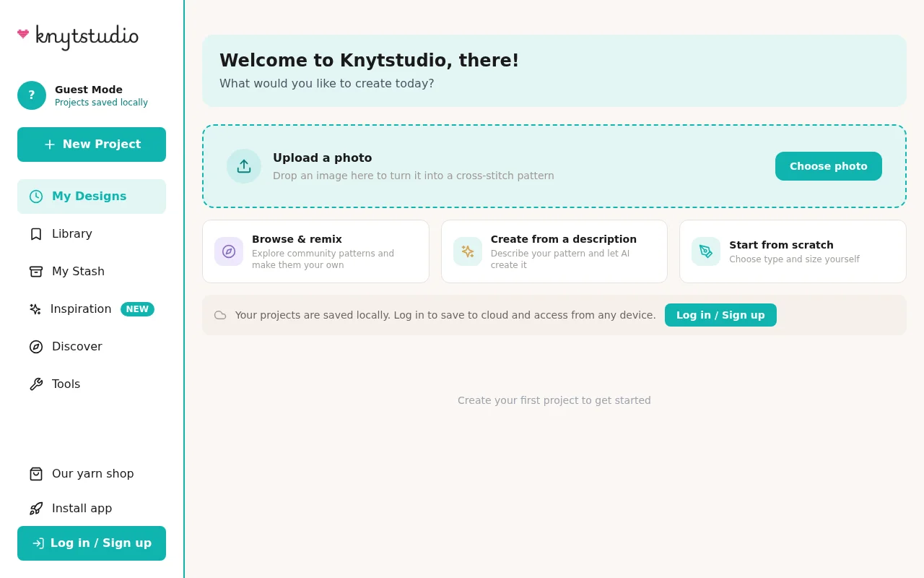924x578 pixels.
Task: Open the Browse & remix card
Action: [315, 251]
